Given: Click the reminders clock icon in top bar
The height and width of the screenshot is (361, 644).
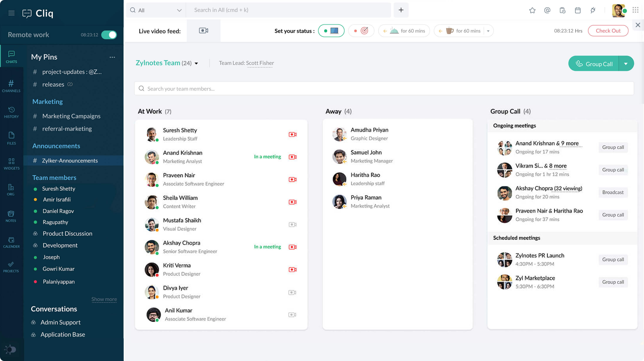Looking at the screenshot, I should click(563, 10).
